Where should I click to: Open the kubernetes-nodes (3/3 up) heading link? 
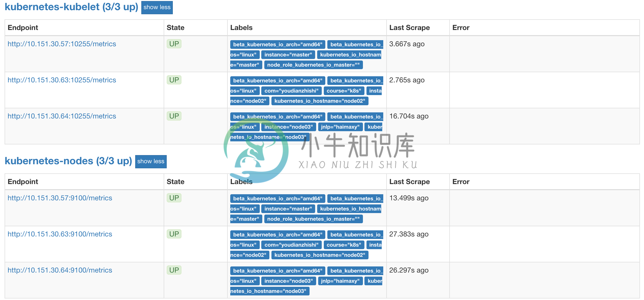(x=68, y=161)
